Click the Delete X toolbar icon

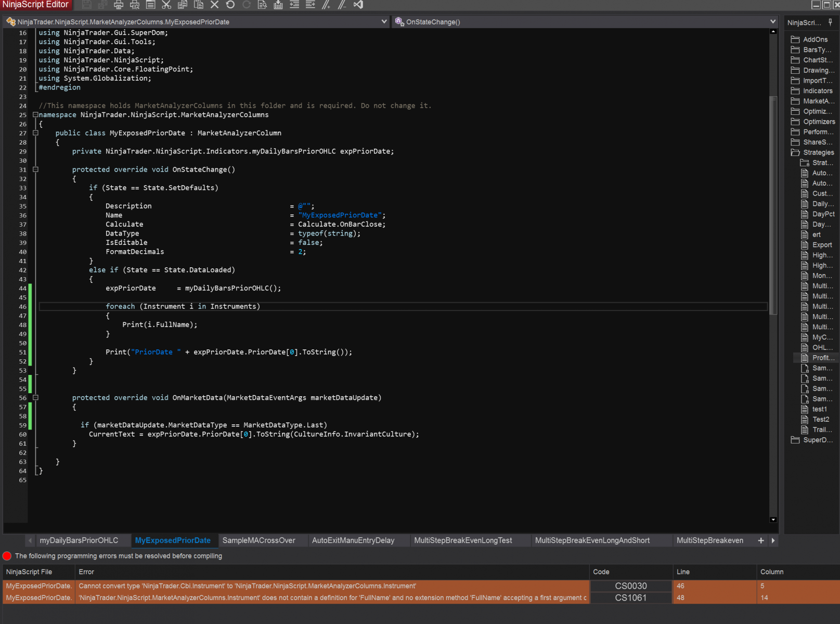pos(214,5)
